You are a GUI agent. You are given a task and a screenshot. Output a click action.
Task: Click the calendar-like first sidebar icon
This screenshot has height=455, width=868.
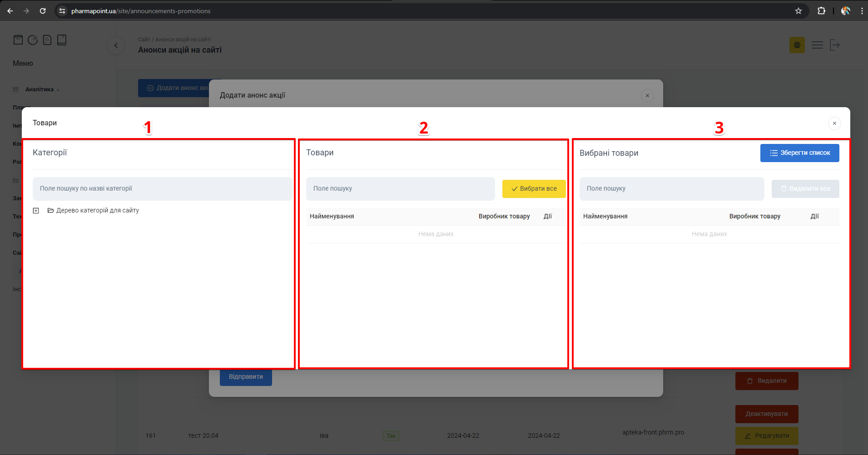point(18,40)
